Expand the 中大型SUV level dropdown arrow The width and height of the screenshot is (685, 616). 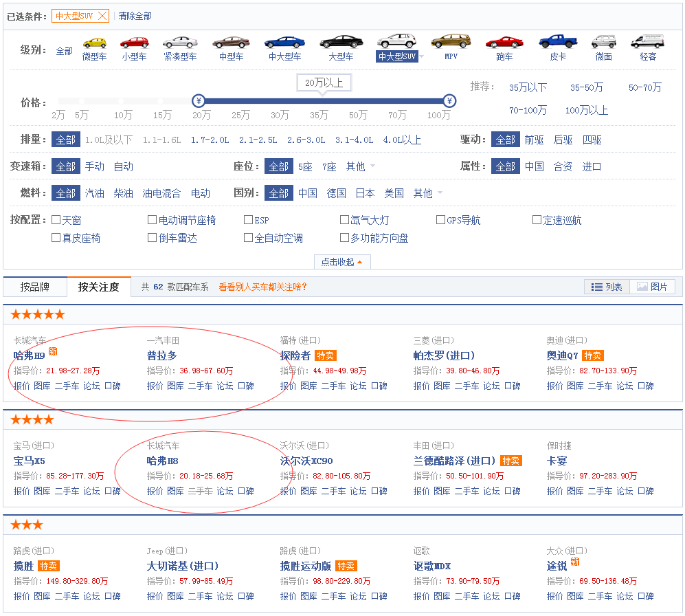click(422, 56)
